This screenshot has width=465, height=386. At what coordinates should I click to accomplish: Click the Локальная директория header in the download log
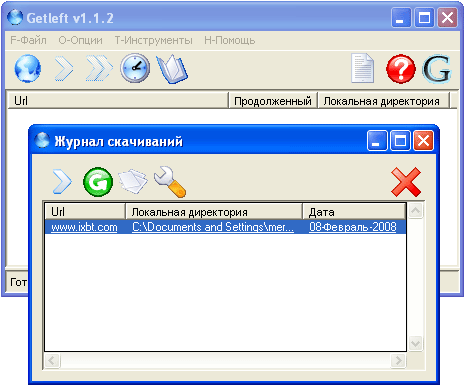[214, 212]
